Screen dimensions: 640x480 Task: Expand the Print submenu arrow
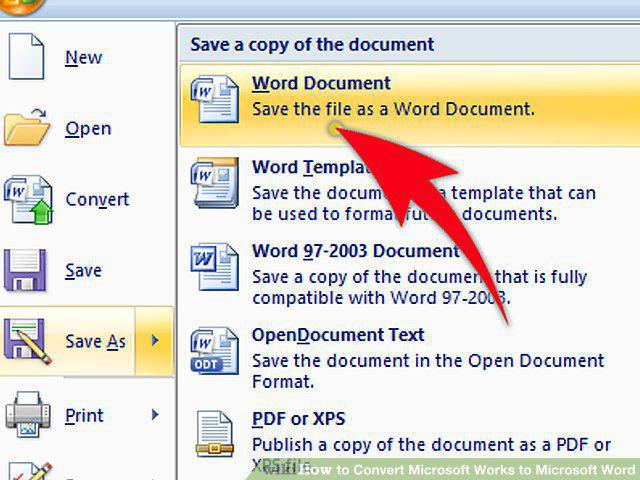coord(155,415)
